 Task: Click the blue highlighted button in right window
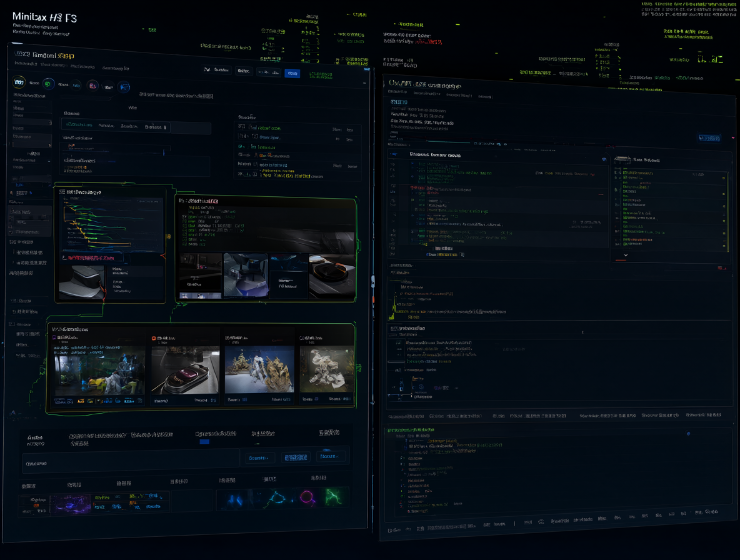[x=709, y=138]
